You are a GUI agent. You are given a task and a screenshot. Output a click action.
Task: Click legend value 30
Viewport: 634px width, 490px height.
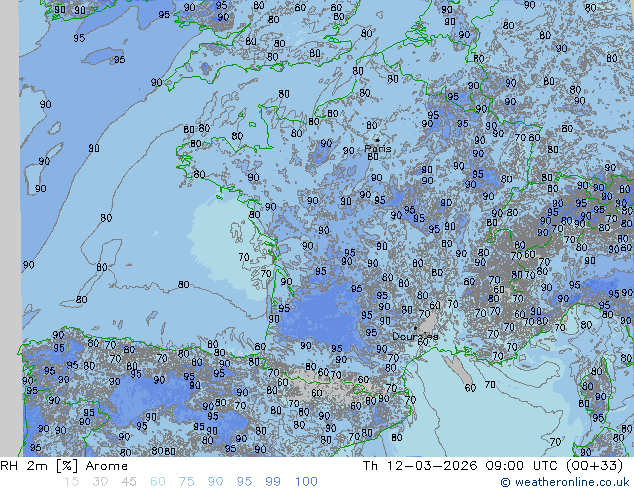coord(100,482)
